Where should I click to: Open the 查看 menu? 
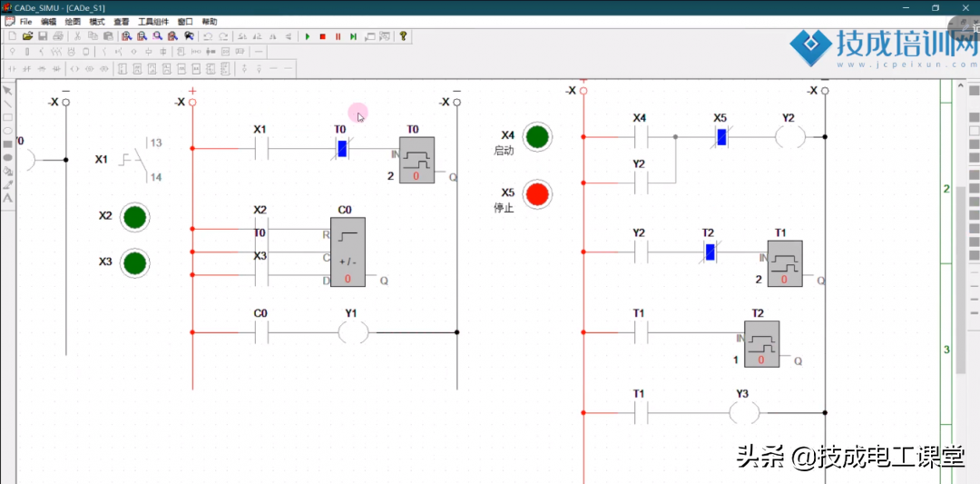(122, 21)
